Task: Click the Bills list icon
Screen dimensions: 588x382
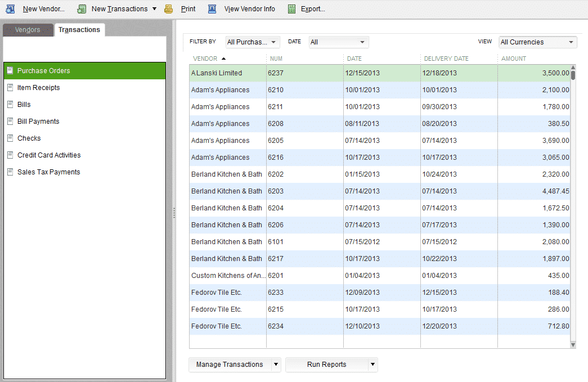Action: [x=11, y=104]
